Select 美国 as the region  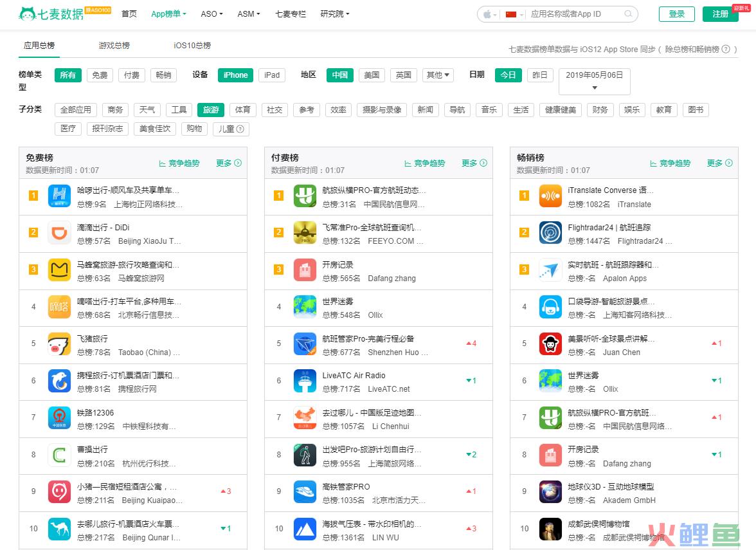(x=372, y=75)
